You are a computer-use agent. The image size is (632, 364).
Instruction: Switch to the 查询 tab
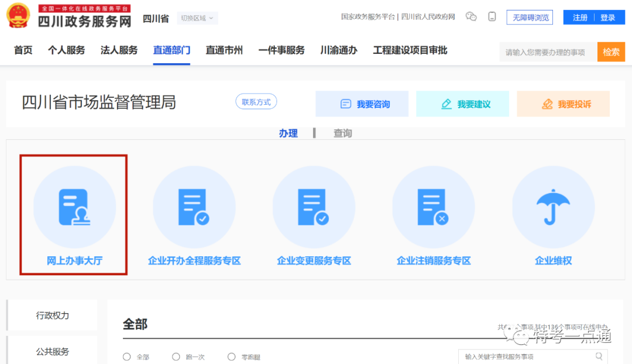point(342,133)
